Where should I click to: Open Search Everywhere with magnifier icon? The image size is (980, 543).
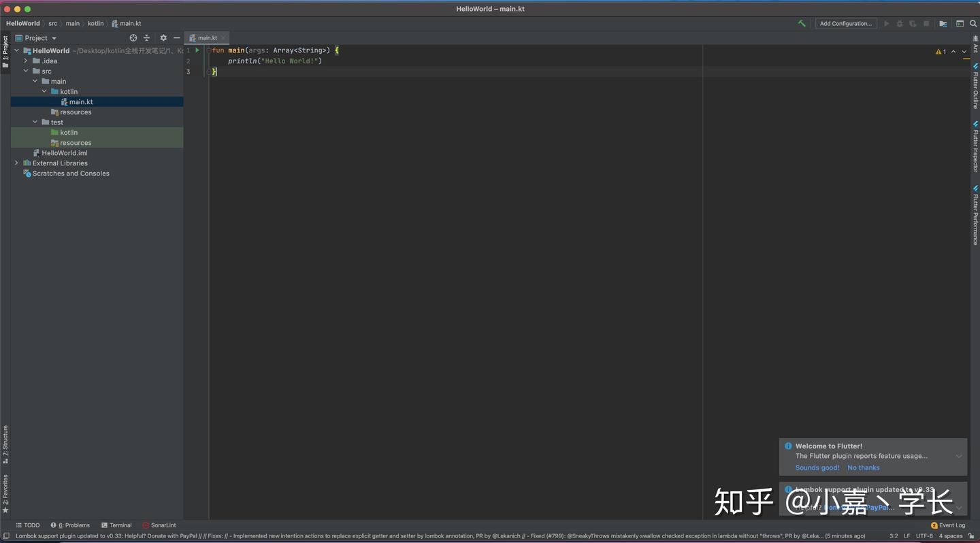coord(975,23)
